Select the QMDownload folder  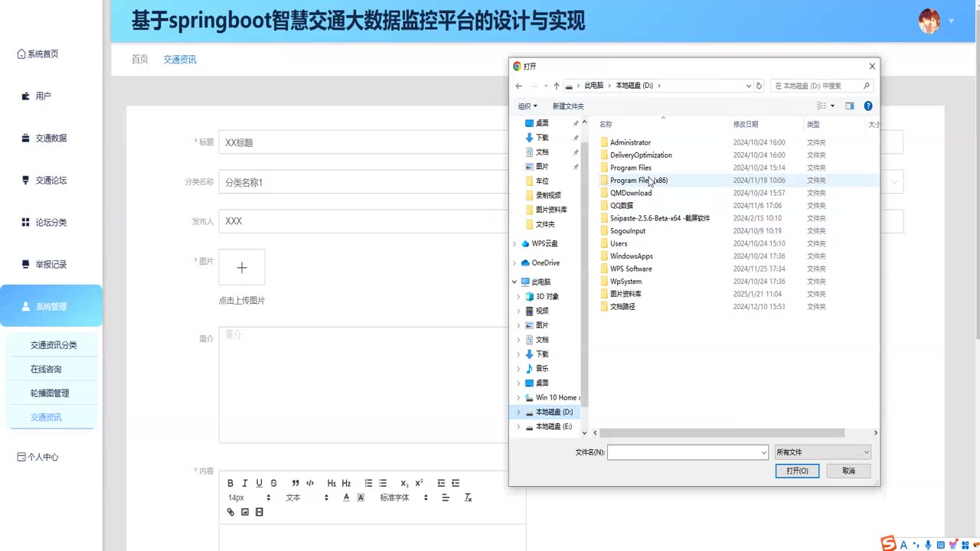[x=631, y=193]
